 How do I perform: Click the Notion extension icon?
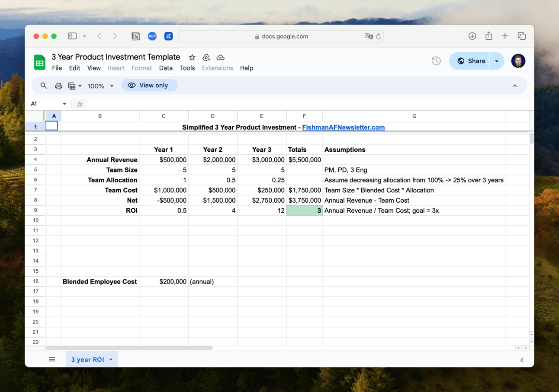pyautogui.click(x=136, y=36)
